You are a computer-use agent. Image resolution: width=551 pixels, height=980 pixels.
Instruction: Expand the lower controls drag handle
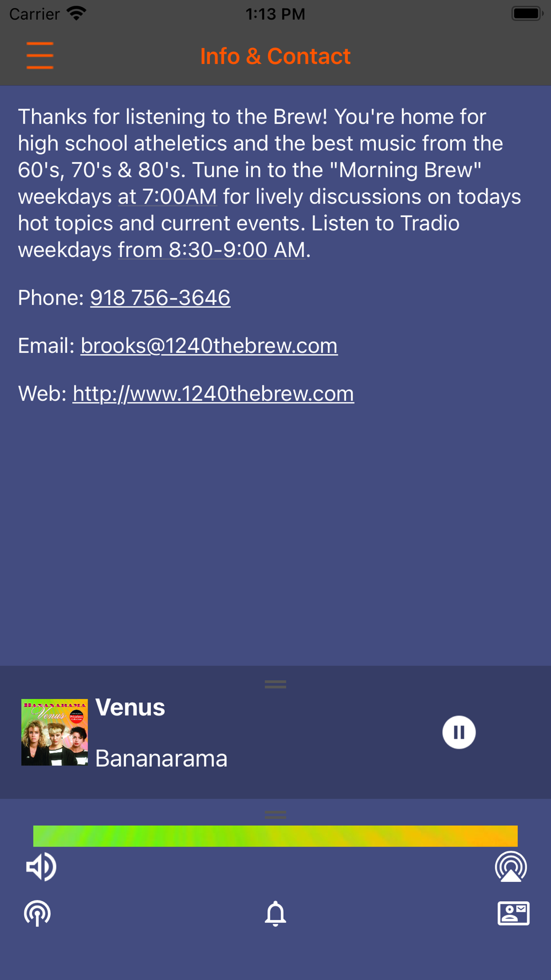(x=275, y=815)
